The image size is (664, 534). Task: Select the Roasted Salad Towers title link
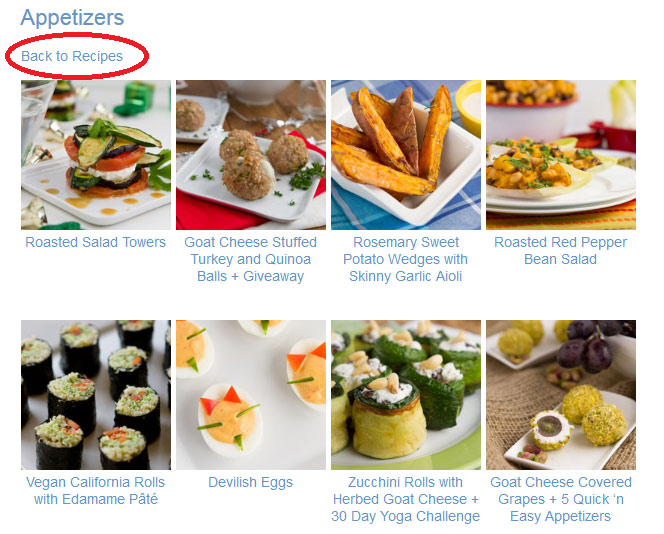tap(96, 242)
